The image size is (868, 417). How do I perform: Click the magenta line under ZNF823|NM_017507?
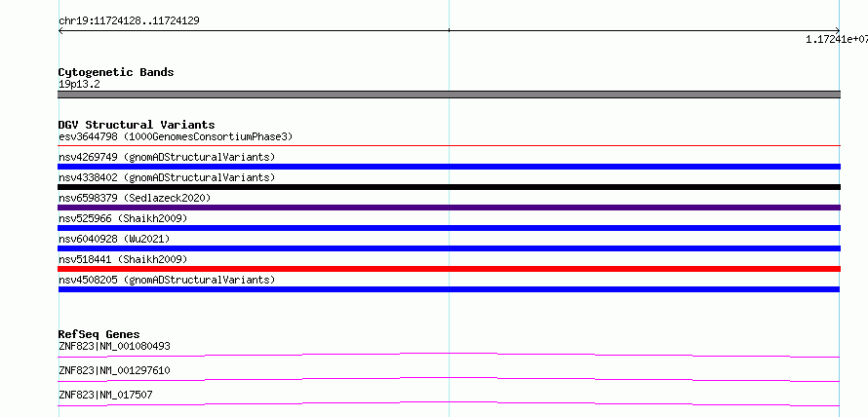coord(449,403)
